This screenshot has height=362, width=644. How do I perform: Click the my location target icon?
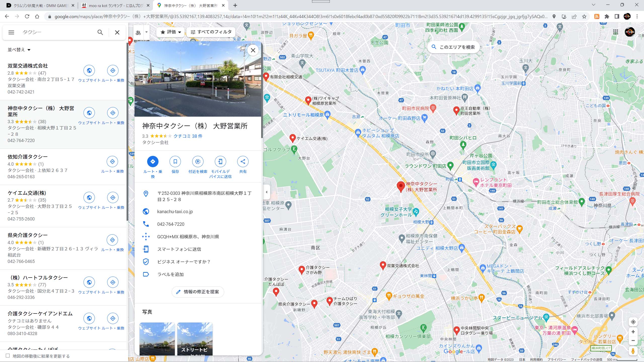(633, 322)
